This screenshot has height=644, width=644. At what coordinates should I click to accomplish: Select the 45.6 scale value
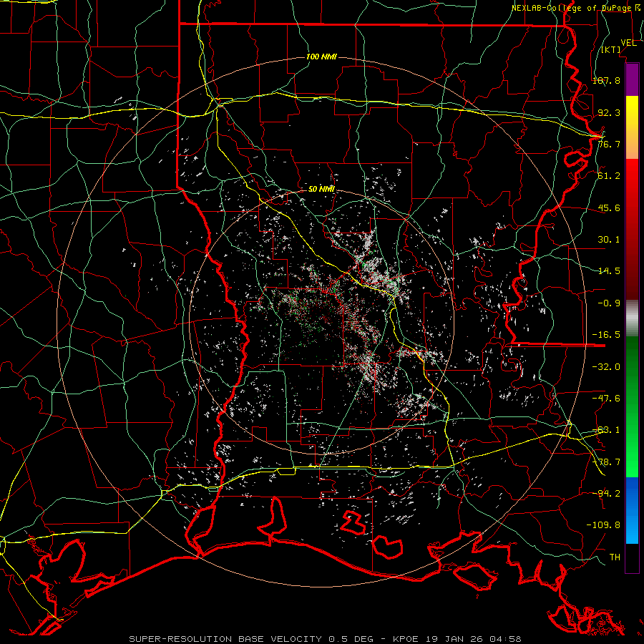click(x=609, y=208)
